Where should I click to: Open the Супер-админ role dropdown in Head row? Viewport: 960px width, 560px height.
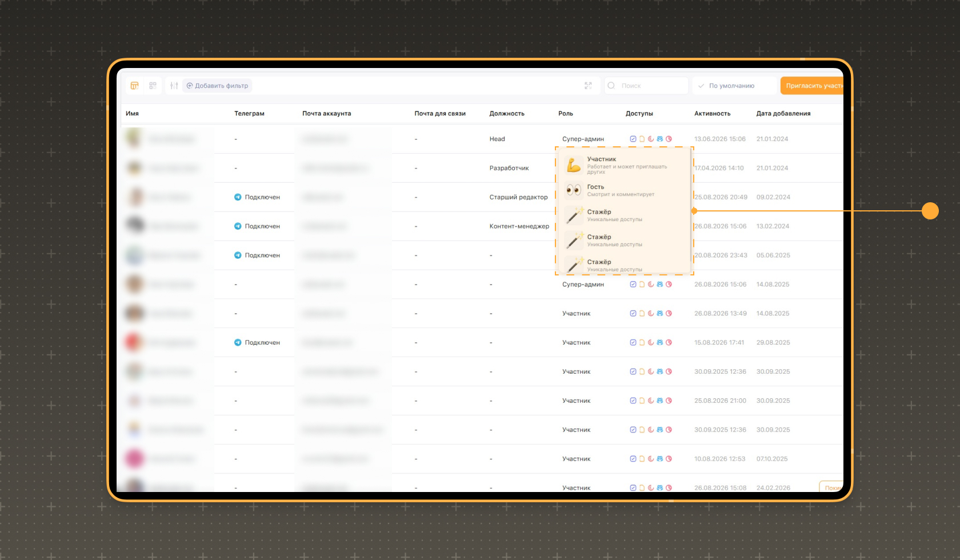pos(583,139)
